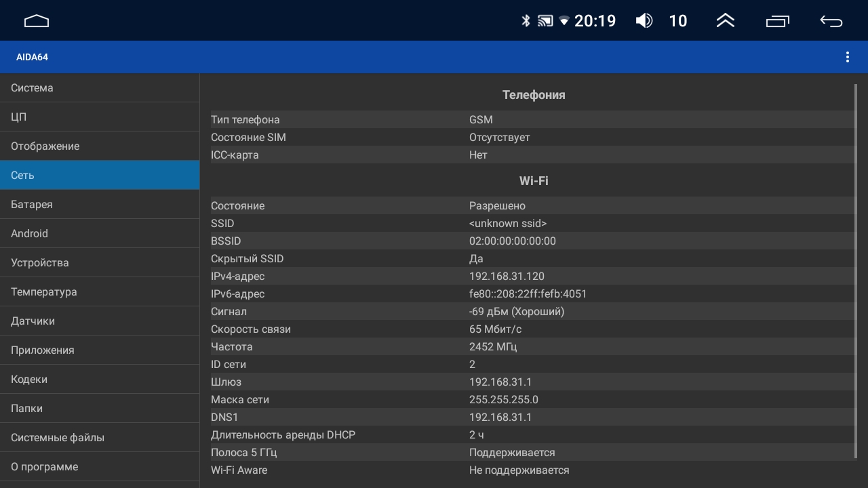Select the Длительность аренды DHCP label
Viewport: 868px width, 488px height.
[x=283, y=435]
